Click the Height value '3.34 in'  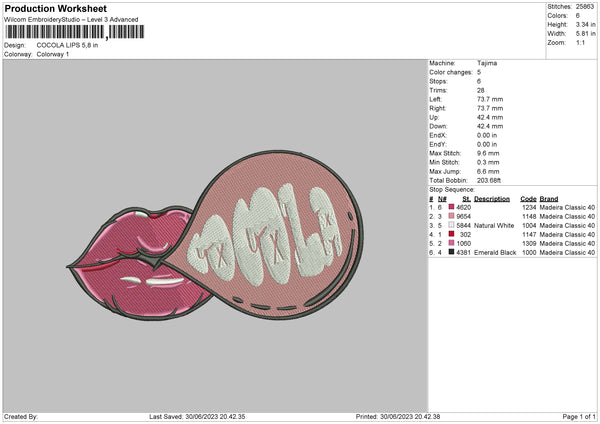585,24
